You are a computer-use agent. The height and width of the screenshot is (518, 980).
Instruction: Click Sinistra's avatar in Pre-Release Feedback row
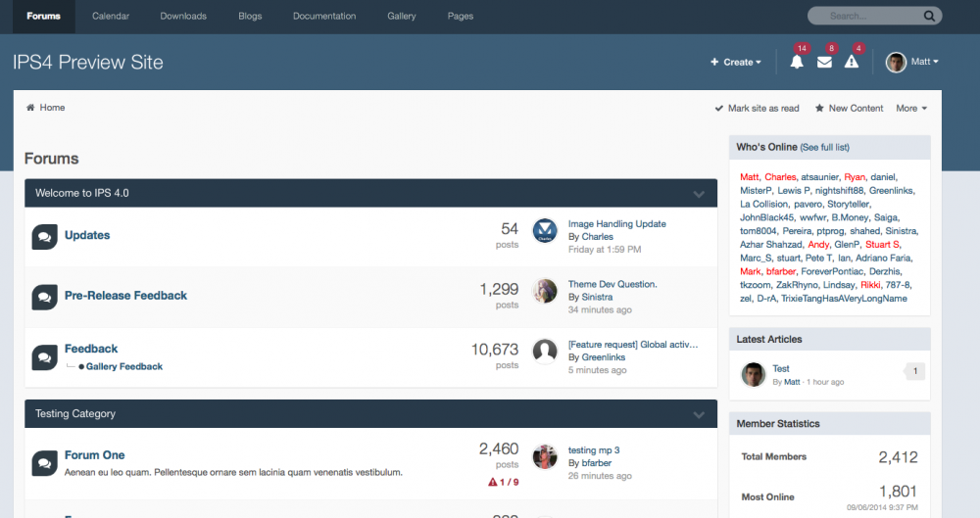pos(544,291)
